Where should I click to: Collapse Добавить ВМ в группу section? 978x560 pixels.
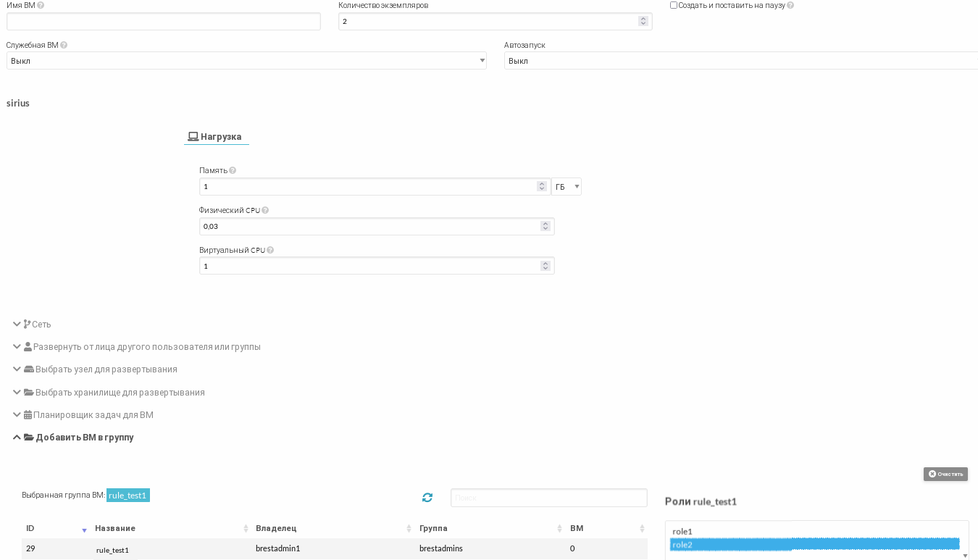(84, 438)
